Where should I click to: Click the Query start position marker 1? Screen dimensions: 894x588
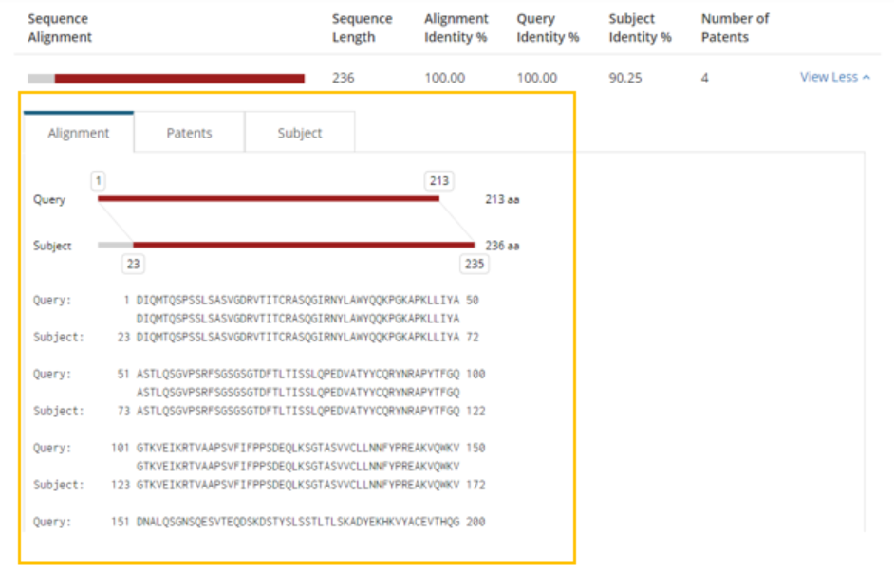(99, 180)
